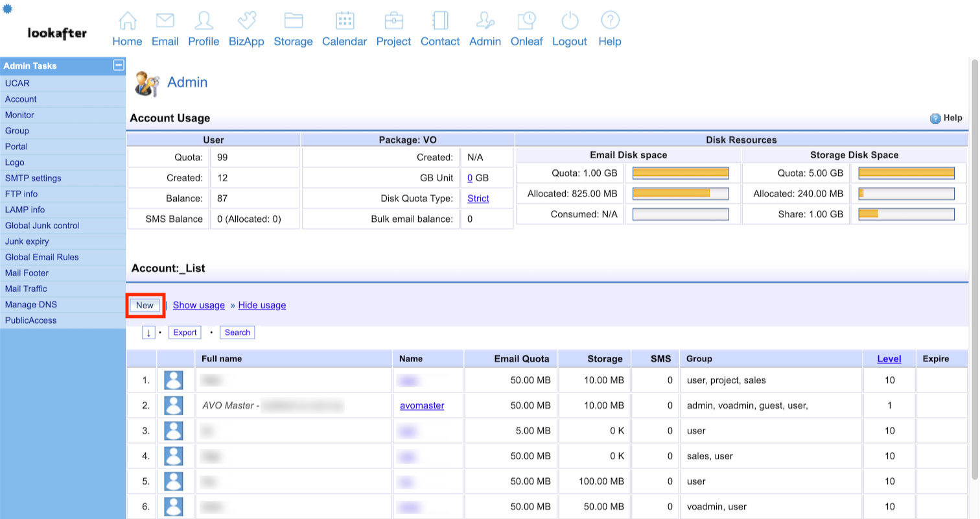This screenshot has height=519, width=980.
Task: Click the Email Disk Allocated usage bar
Action: click(680, 193)
